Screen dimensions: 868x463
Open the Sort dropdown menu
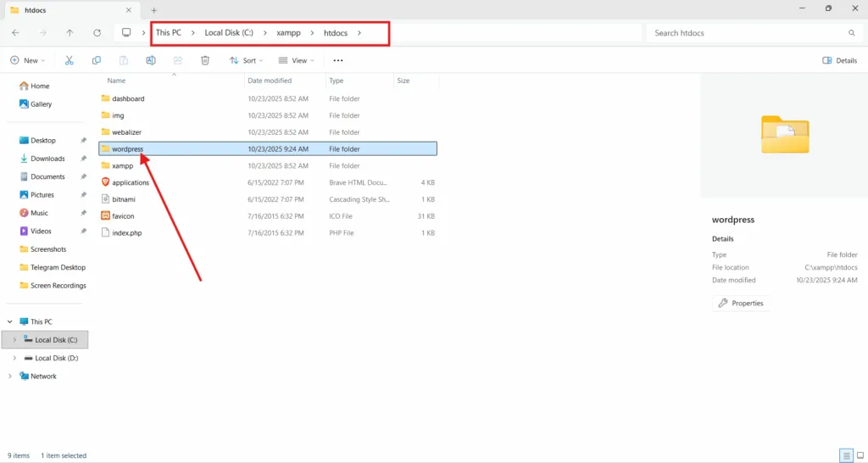tap(247, 60)
